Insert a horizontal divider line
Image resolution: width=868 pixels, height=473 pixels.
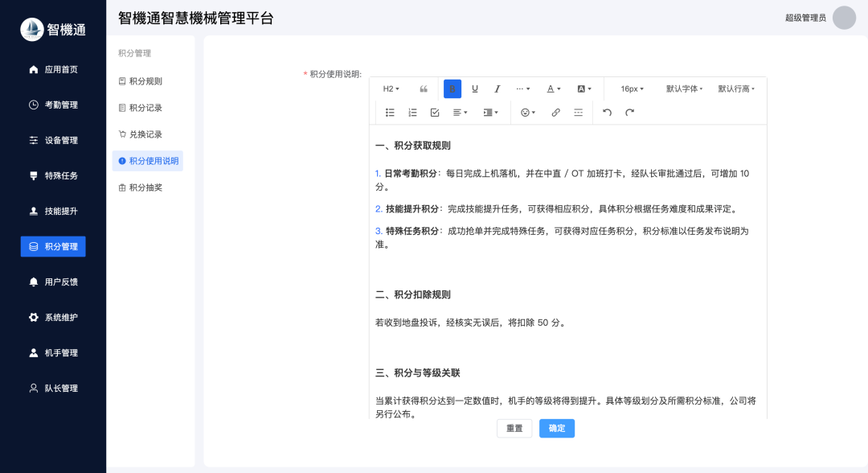(578, 113)
